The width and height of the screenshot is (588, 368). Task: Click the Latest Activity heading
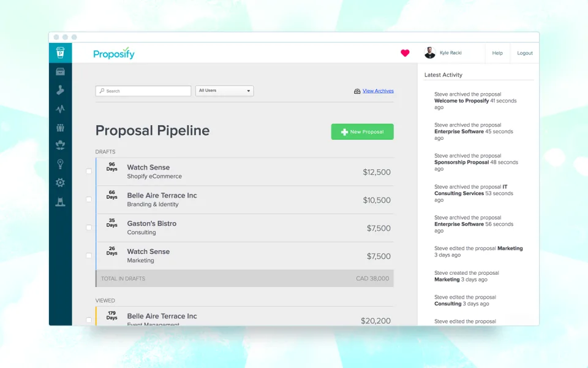pyautogui.click(x=443, y=75)
